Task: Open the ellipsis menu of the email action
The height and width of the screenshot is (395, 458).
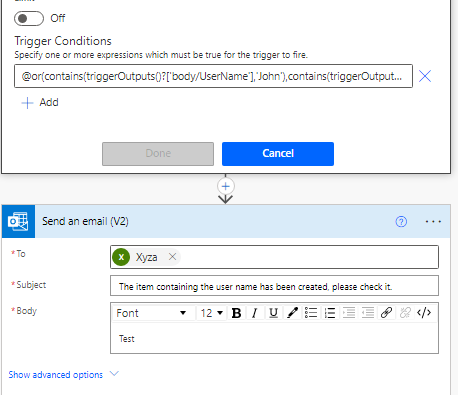Action: point(433,221)
